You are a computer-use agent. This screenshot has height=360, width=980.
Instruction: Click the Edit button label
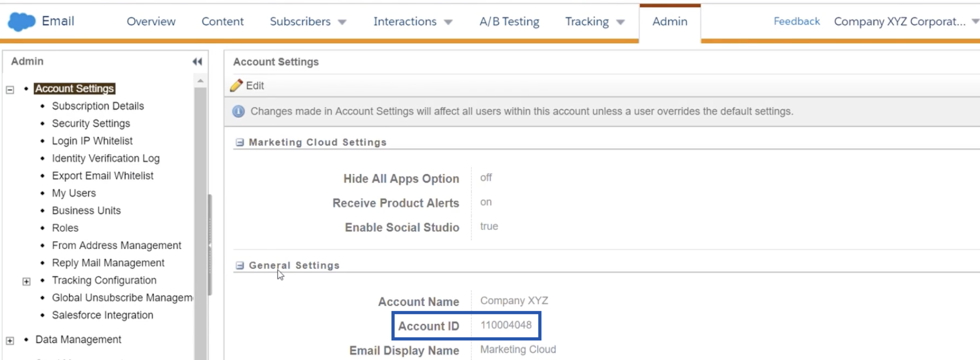(x=255, y=85)
